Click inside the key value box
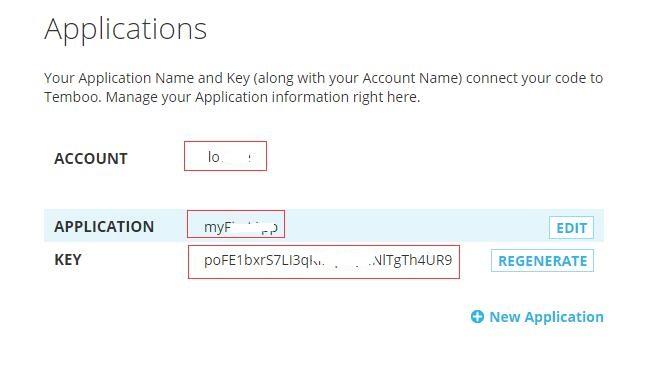Screen dimensions: 669x365 coord(324,262)
